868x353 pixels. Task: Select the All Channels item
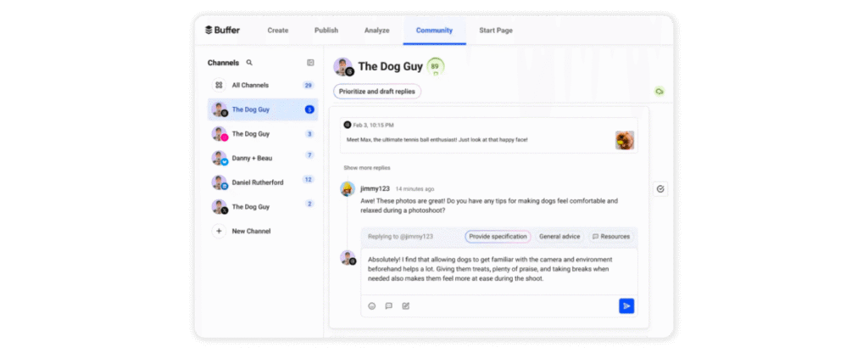coord(250,86)
